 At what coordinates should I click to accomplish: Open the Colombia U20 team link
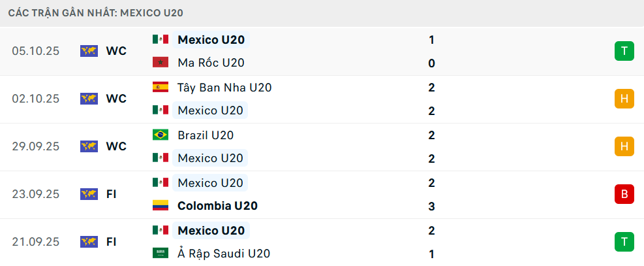[217, 205]
